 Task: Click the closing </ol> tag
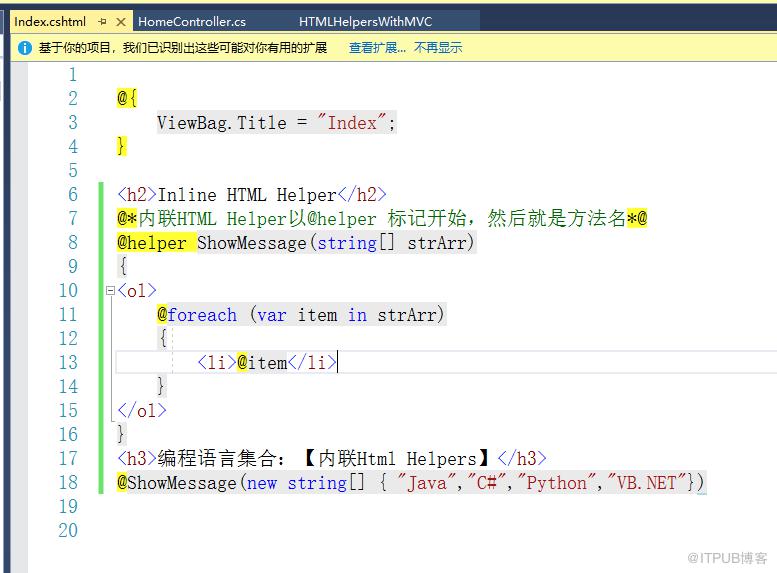[x=142, y=410]
